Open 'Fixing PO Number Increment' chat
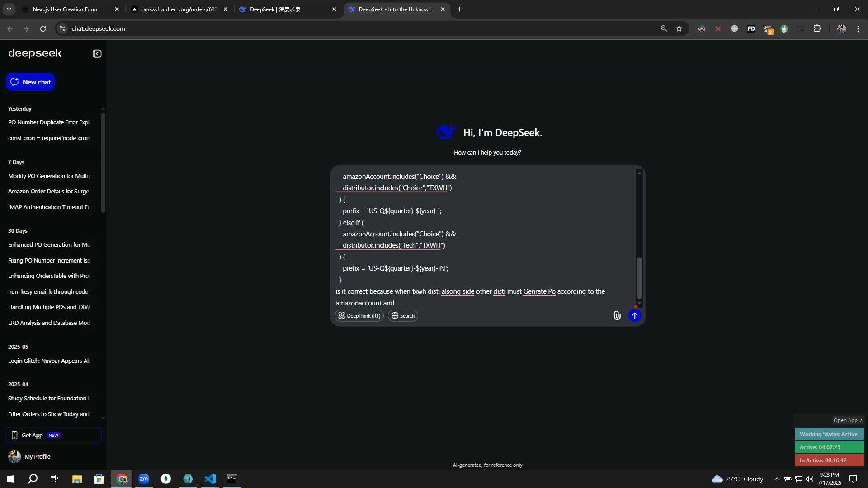Screen dimensions: 868x488 (49, 260)
